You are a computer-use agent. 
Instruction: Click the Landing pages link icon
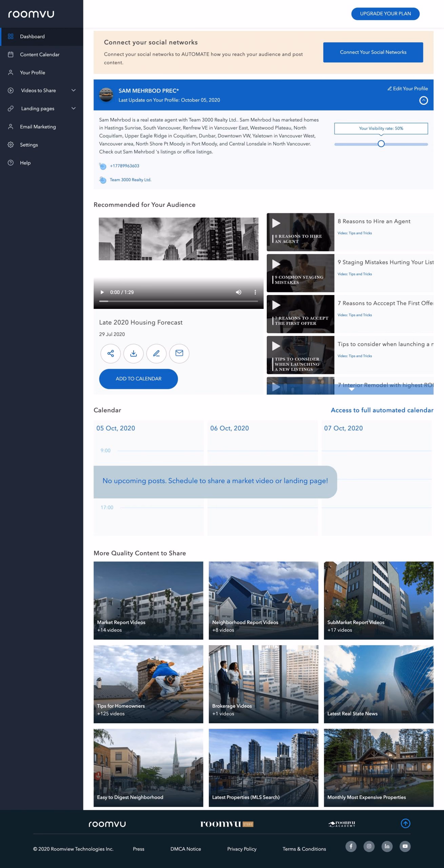11,108
